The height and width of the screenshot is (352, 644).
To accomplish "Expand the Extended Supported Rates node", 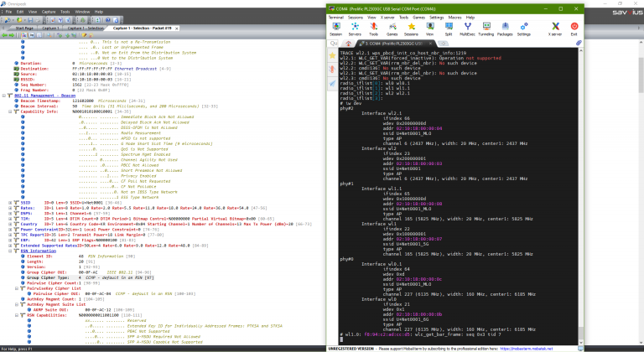I will pos(10,246).
